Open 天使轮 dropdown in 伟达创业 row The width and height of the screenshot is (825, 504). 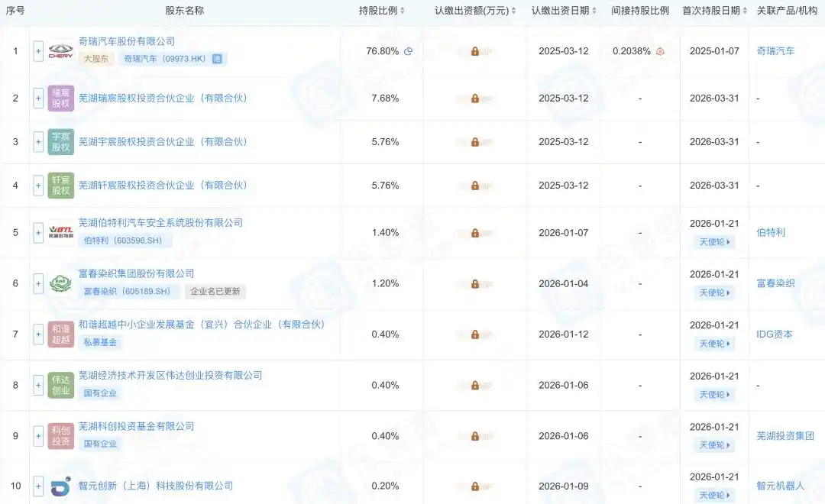[x=714, y=395]
